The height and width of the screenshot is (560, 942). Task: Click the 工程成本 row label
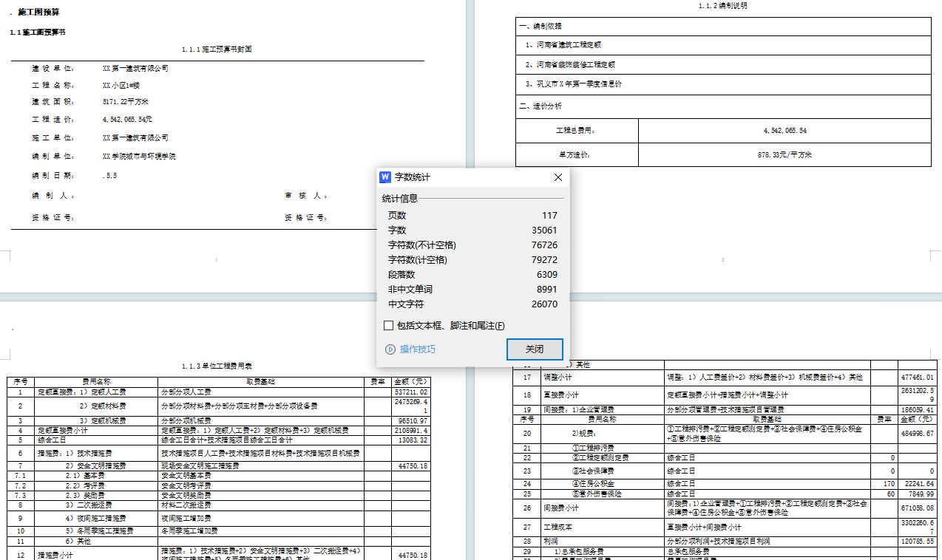pos(558,527)
